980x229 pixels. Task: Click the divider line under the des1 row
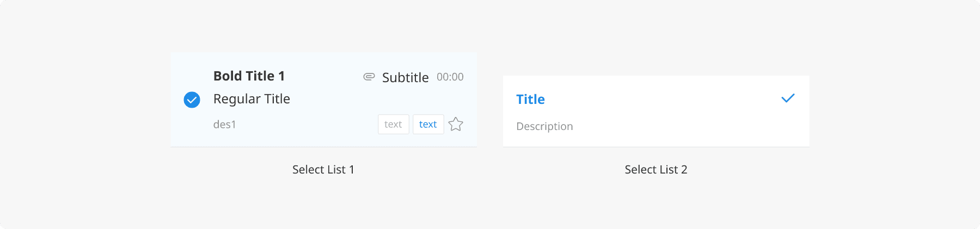pos(323,147)
